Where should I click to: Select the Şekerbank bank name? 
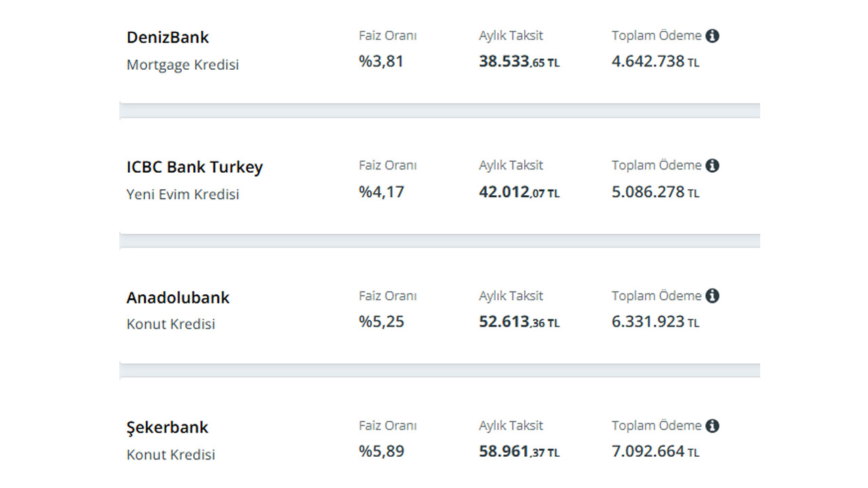(x=167, y=428)
